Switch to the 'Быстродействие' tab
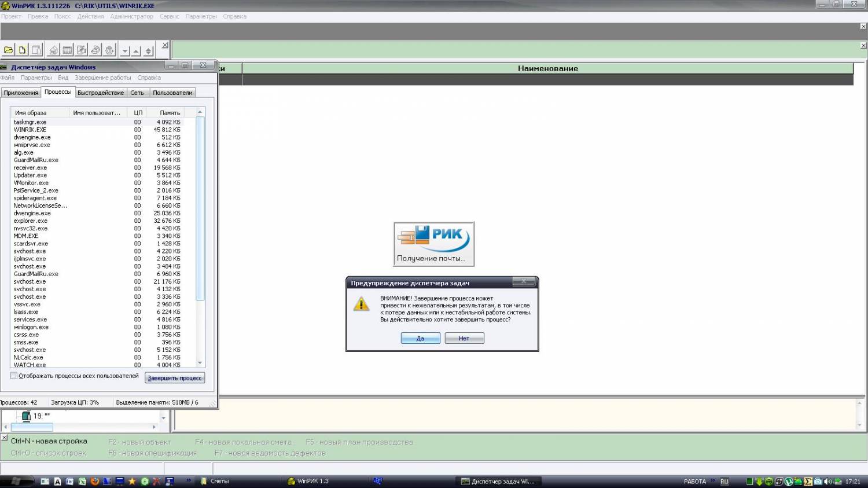Image resolution: width=868 pixels, height=488 pixels. click(x=101, y=93)
